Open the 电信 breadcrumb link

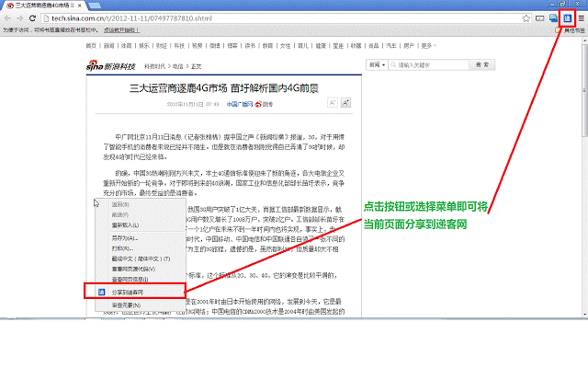pos(177,66)
